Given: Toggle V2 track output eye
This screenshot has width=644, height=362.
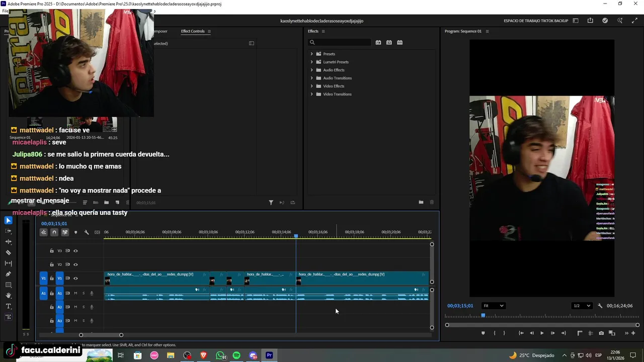Looking at the screenshot, I should coord(75,264).
